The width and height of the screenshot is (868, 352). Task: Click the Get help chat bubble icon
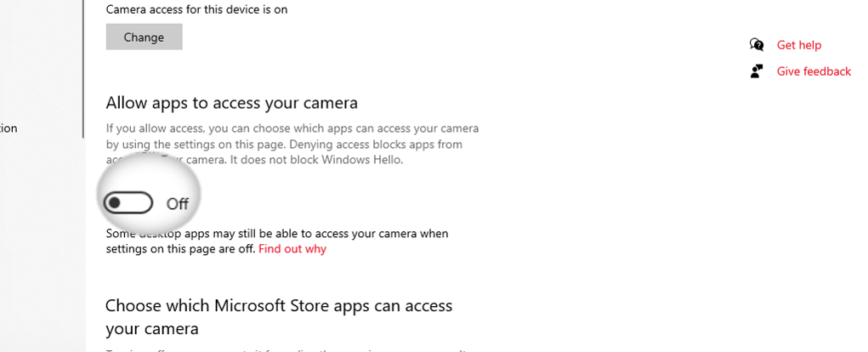tap(757, 45)
